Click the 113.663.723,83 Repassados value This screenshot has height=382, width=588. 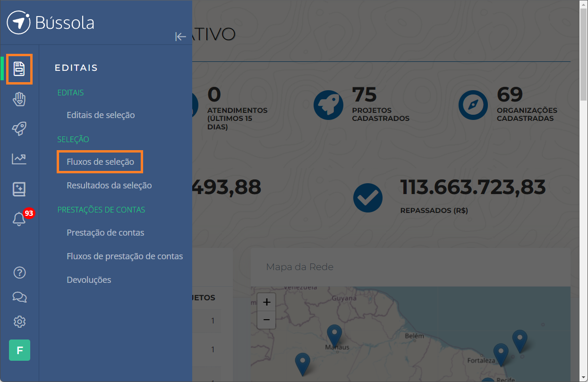pyautogui.click(x=473, y=187)
